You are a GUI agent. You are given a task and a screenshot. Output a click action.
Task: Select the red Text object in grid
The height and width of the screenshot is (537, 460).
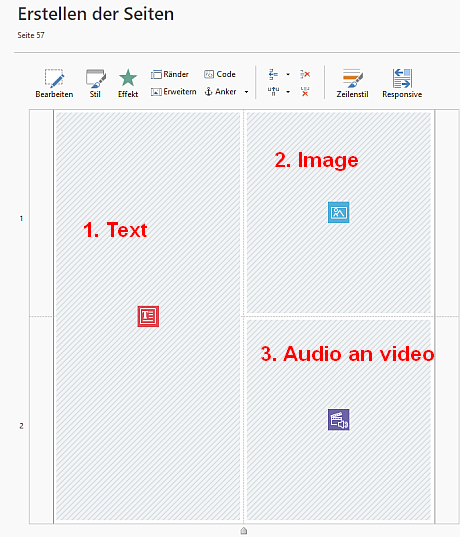pyautogui.click(x=148, y=316)
